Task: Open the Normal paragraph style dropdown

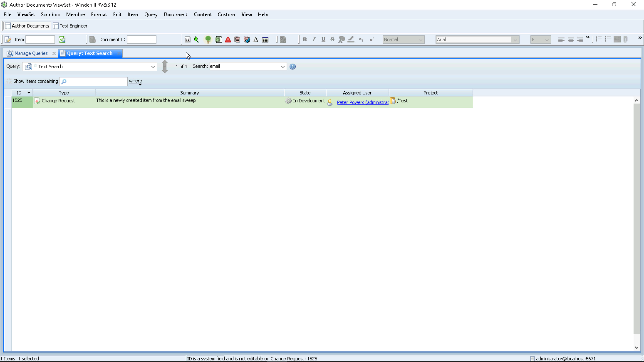Action: coord(420,40)
